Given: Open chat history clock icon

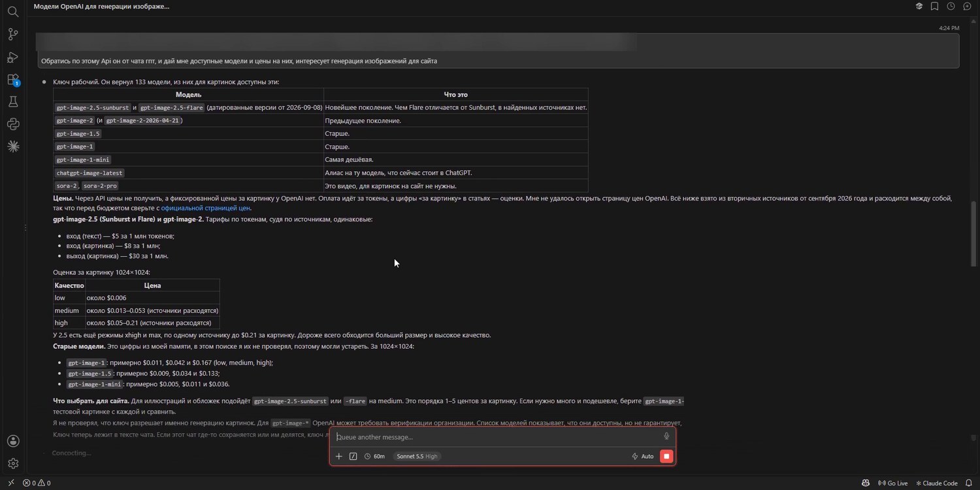Looking at the screenshot, I should tap(951, 7).
